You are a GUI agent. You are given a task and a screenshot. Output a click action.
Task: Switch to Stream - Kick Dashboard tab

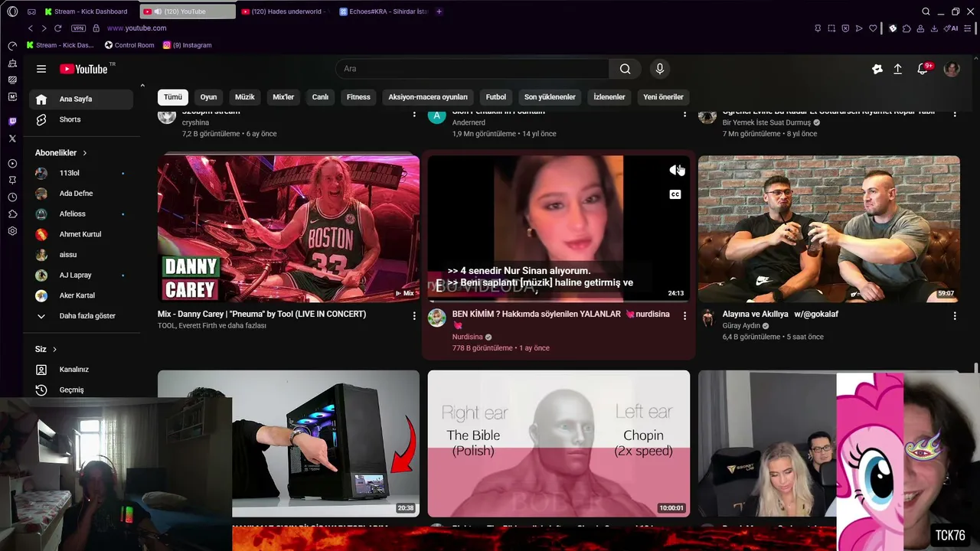[87, 11]
